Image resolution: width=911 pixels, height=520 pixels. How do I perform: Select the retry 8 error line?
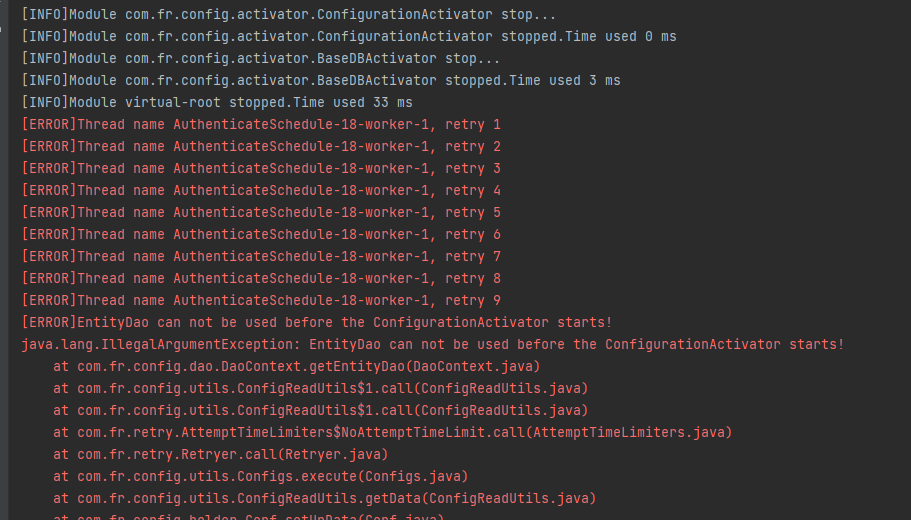[261, 279]
